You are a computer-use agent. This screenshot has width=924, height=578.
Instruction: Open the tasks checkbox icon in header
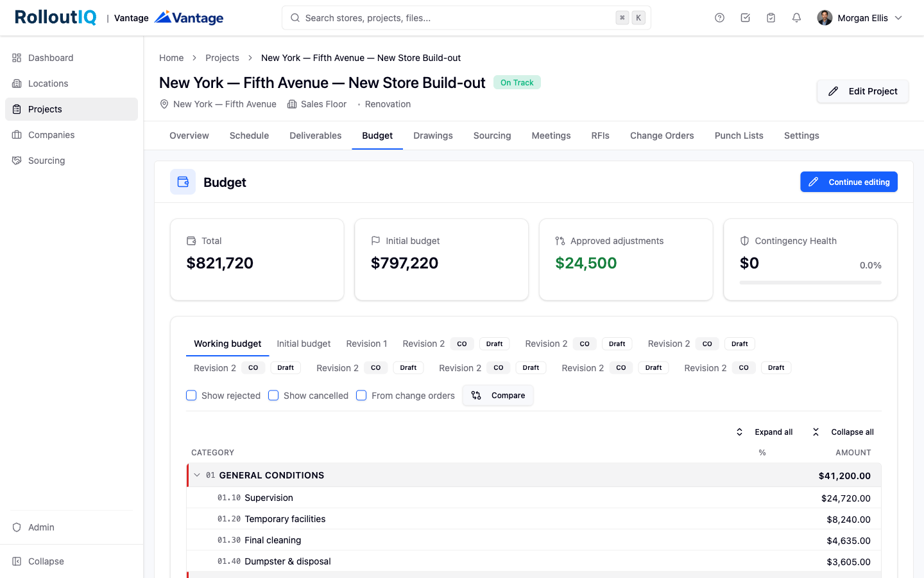tap(745, 18)
